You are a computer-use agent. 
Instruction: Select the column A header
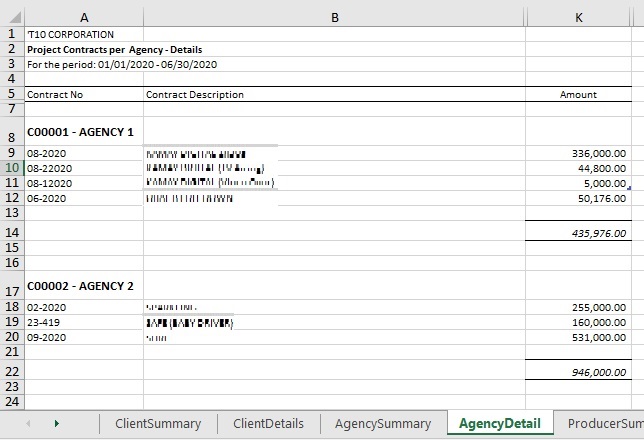pos(83,17)
